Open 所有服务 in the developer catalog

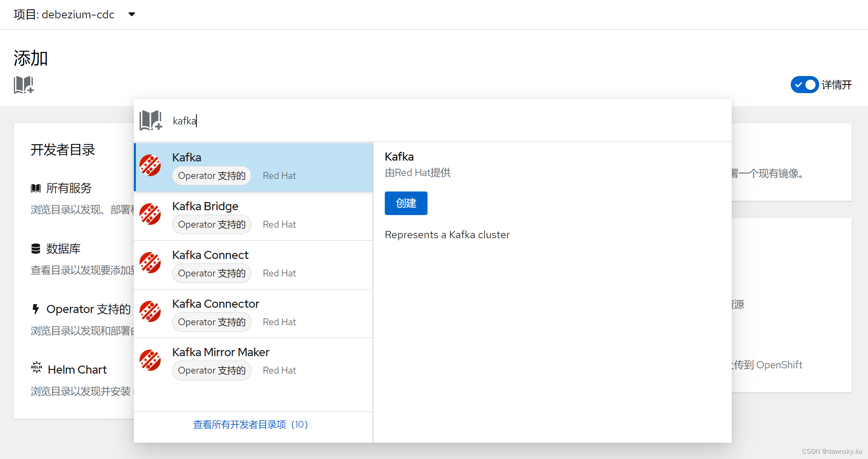pos(69,188)
